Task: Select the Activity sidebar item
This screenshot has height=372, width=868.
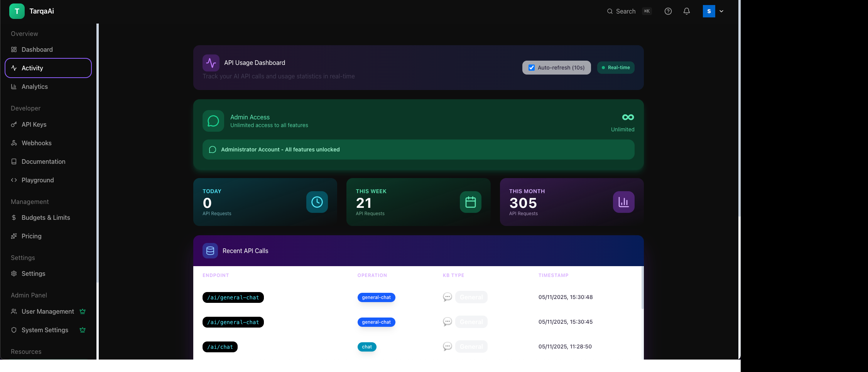Action: coord(48,68)
